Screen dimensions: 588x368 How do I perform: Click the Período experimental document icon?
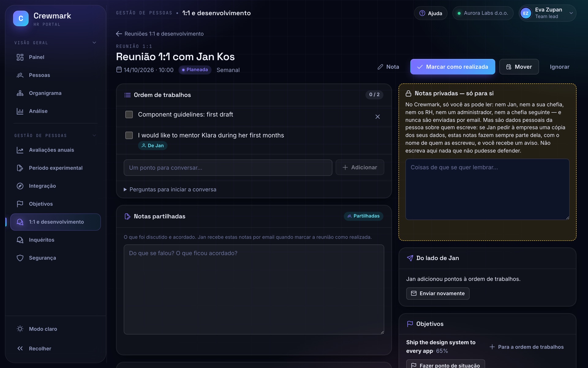(20, 168)
